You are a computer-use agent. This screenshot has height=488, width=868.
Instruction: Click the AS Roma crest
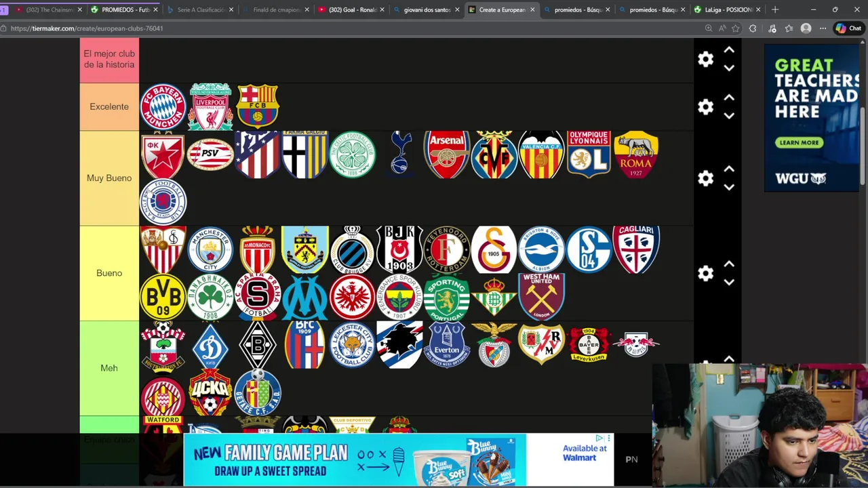636,155
